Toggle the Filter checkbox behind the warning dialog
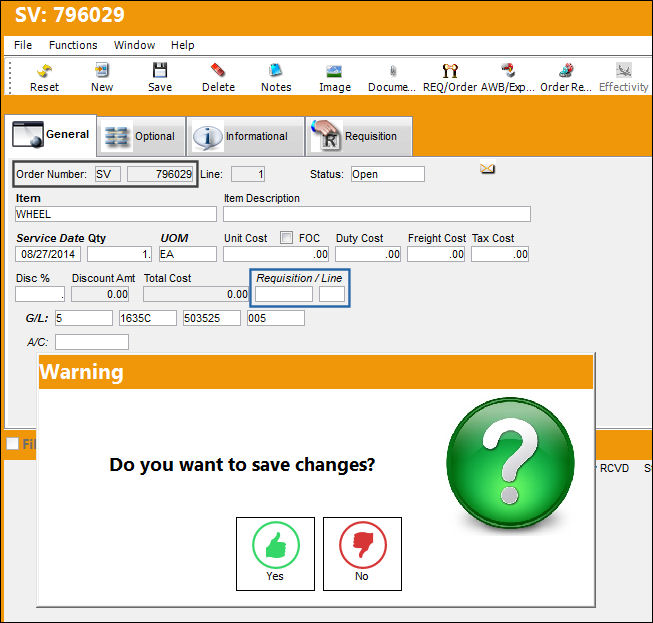The image size is (653, 623). 12,444
